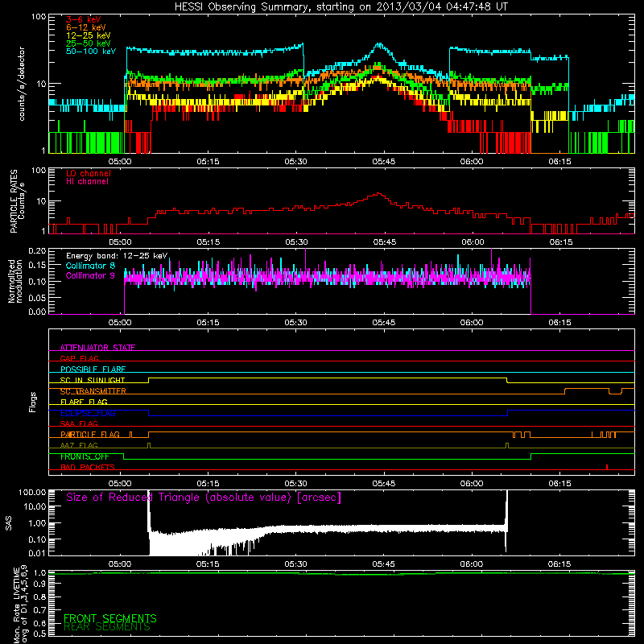Click the FRONT SEGMENTS legend label
644x644 pixels.
click(110, 618)
